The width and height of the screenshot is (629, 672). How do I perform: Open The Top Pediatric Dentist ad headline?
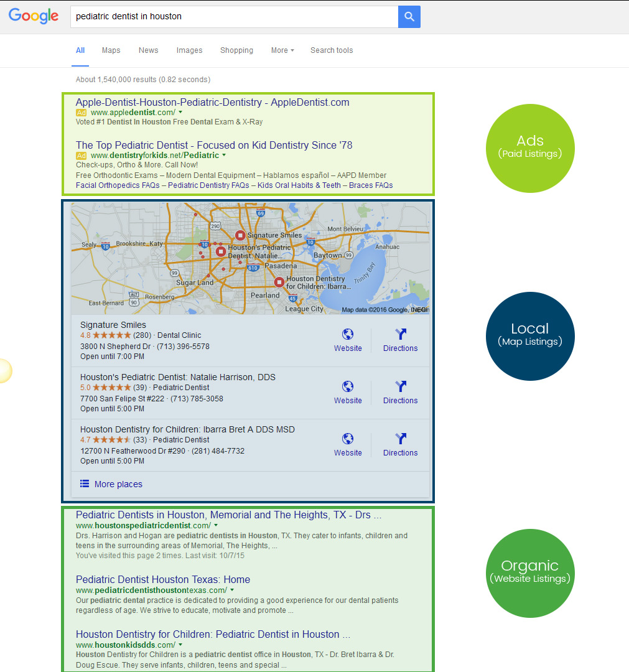[214, 145]
